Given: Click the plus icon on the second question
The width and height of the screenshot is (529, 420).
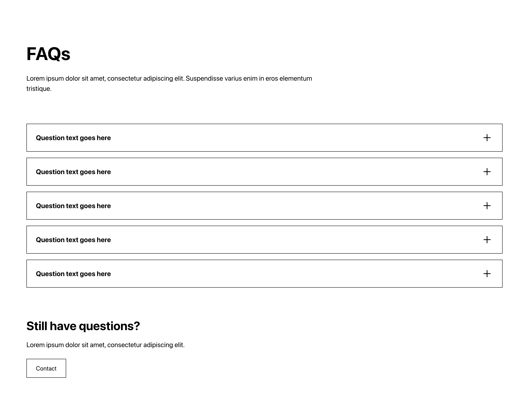Looking at the screenshot, I should click(487, 172).
